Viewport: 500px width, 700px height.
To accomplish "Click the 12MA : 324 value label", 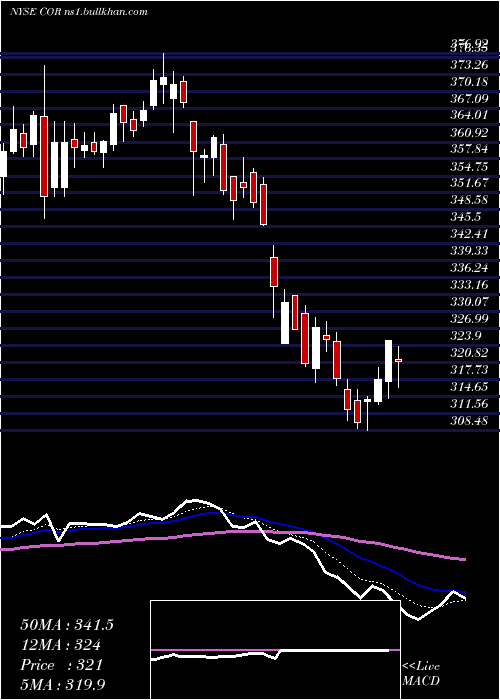I will click(x=60, y=645).
